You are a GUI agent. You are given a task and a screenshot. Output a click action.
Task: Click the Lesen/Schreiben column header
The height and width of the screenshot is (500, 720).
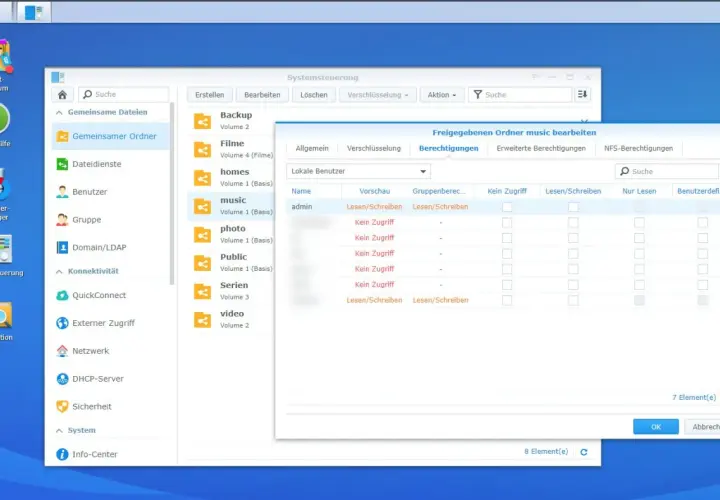573,191
